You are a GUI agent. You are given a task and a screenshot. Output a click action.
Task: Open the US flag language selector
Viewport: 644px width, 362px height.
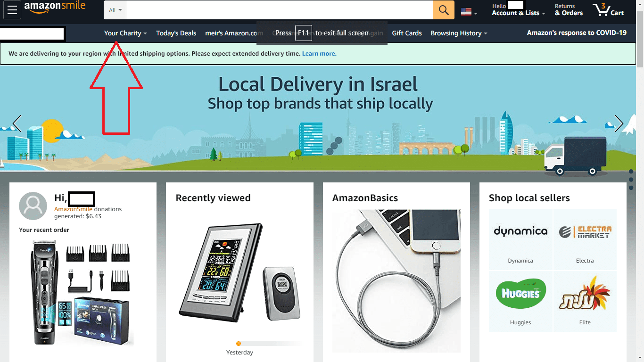point(469,12)
